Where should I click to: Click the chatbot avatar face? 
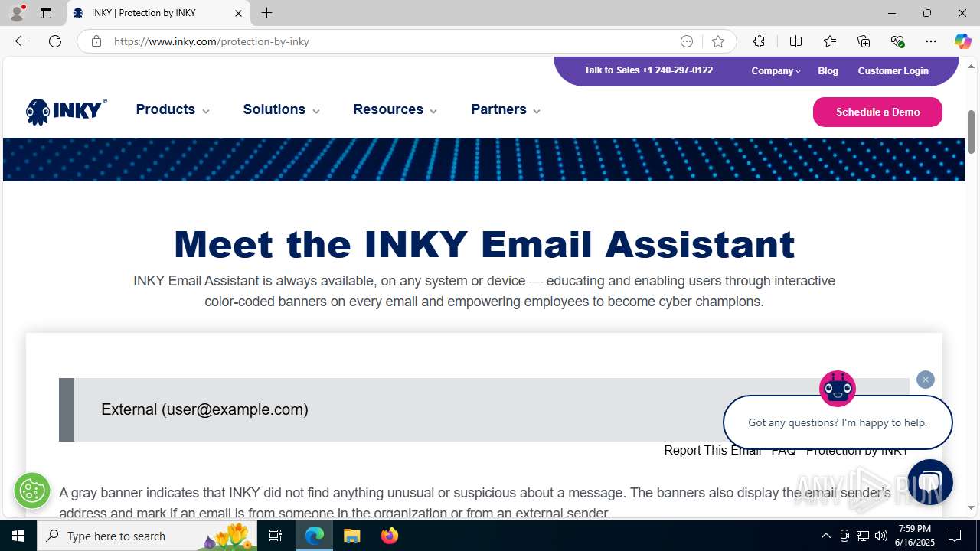tap(838, 389)
